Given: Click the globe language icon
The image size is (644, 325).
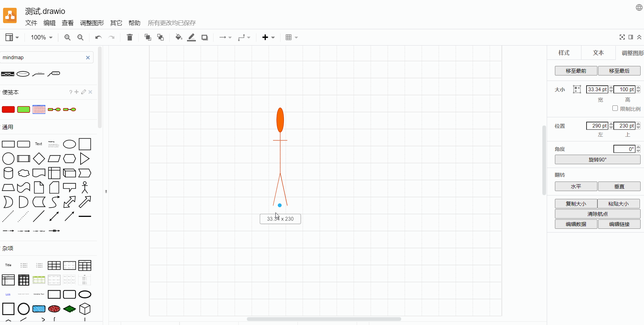Looking at the screenshot, I should [x=639, y=7].
